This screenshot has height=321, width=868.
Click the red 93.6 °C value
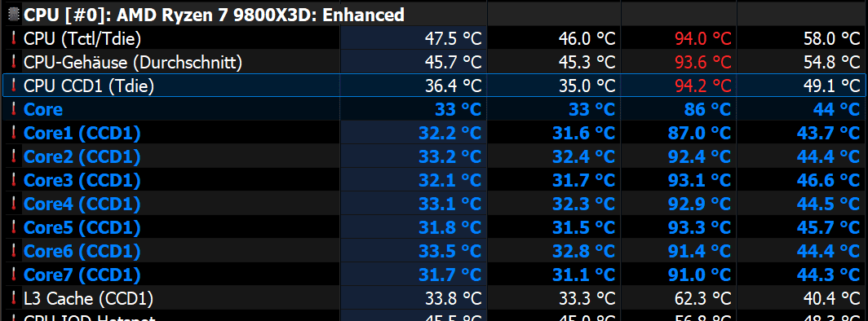[x=703, y=63]
